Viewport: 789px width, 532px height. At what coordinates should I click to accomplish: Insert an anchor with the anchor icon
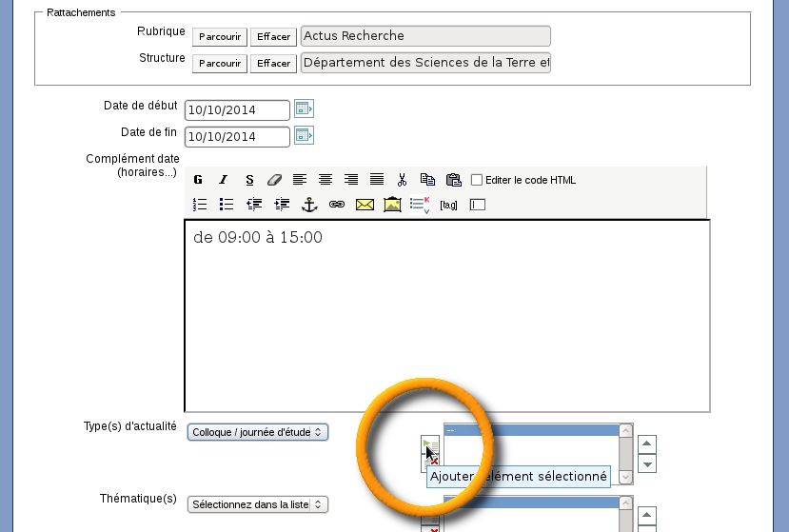(308, 205)
